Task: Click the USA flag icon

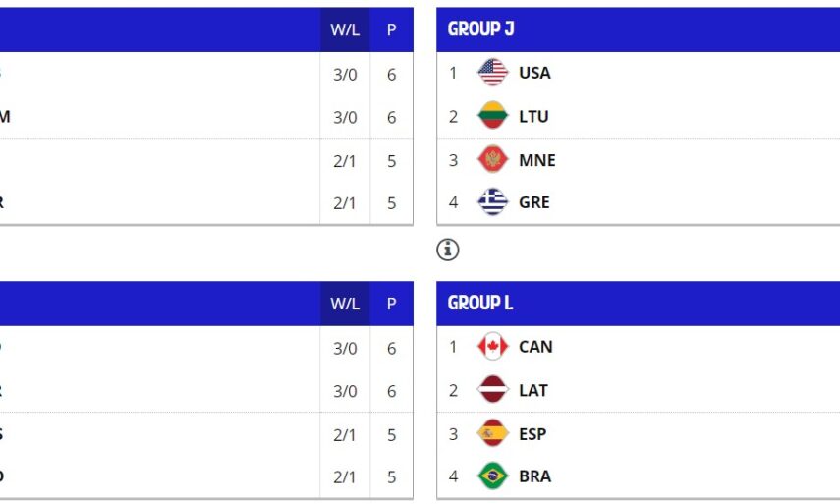Action: [492, 73]
